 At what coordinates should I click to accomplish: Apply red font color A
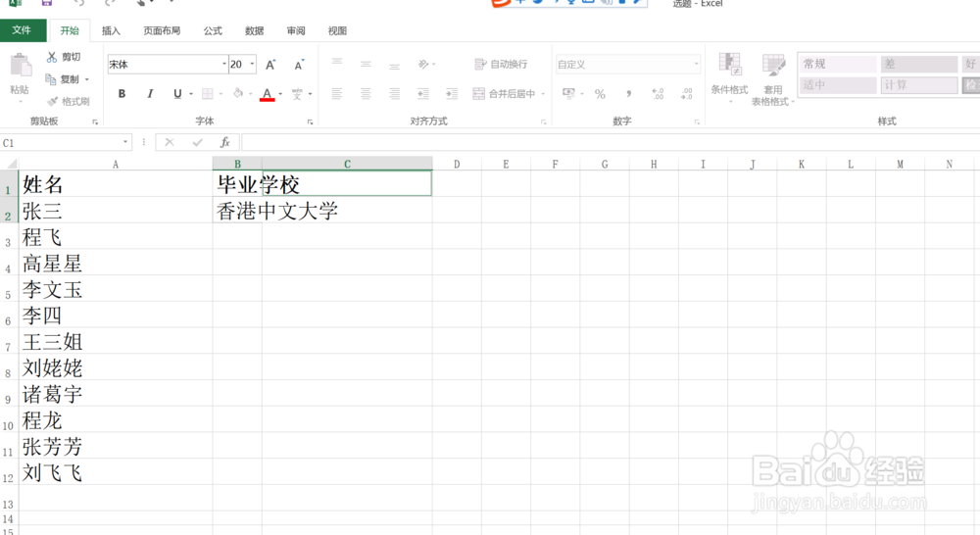point(267,94)
